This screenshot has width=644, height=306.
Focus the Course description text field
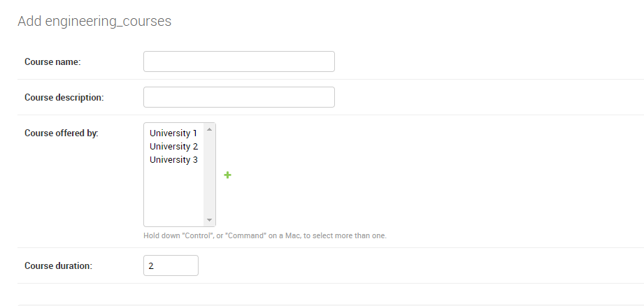[238, 97]
